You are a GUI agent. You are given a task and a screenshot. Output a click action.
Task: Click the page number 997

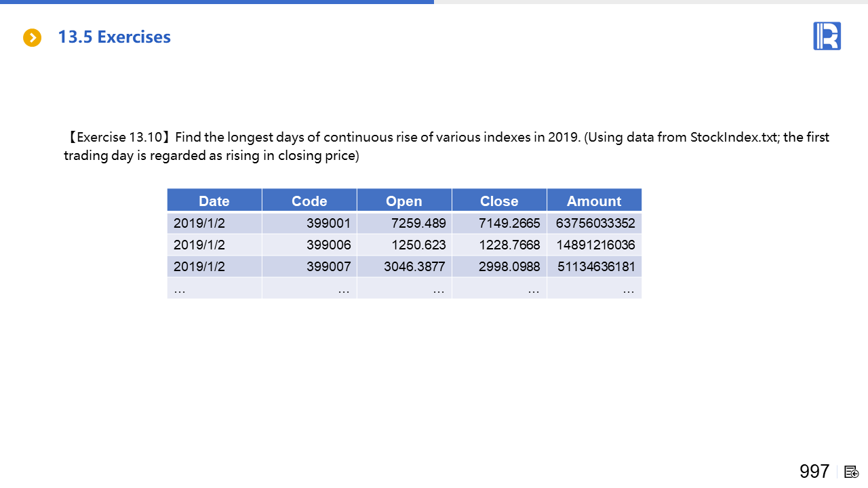[x=814, y=472]
